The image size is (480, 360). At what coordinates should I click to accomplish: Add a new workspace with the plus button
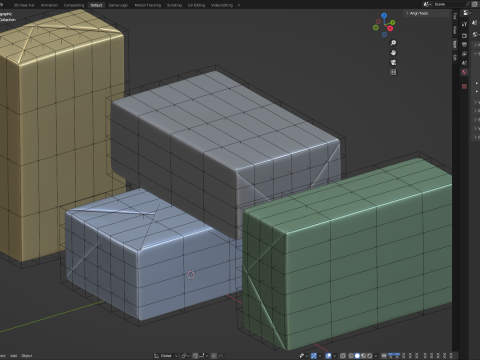tap(239, 5)
